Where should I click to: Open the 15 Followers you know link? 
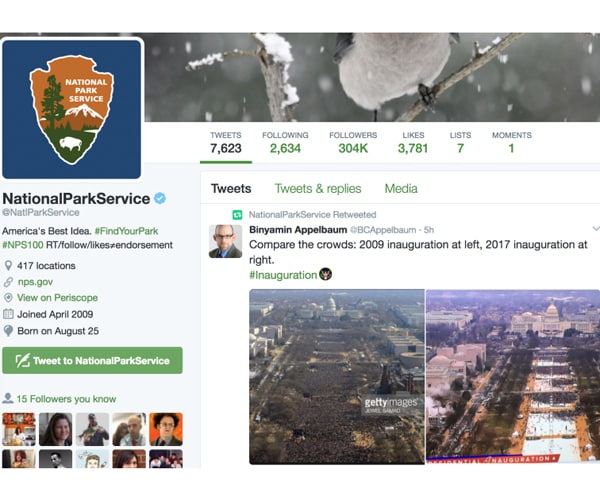[66, 399]
